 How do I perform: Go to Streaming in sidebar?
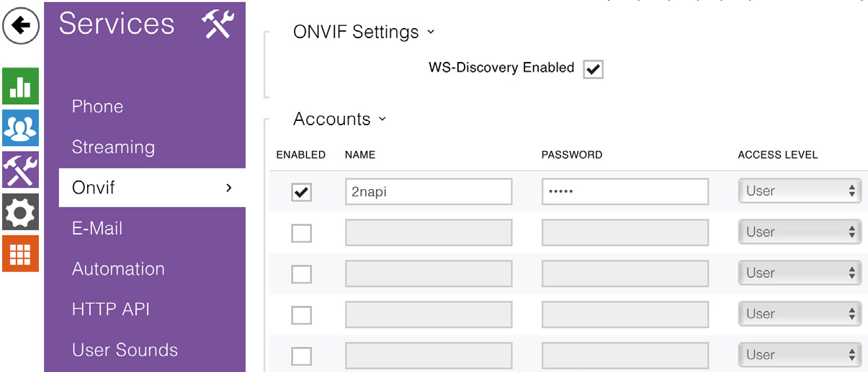tap(113, 147)
